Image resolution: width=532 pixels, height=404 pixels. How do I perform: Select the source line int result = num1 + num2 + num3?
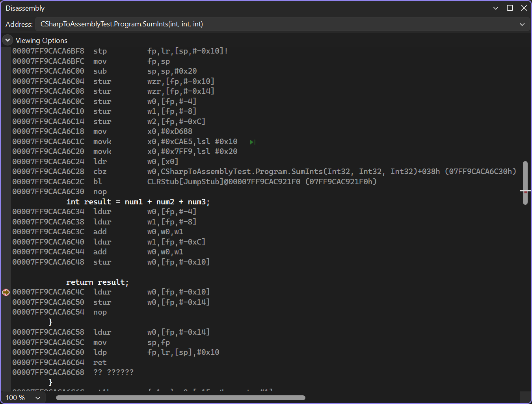coord(138,202)
